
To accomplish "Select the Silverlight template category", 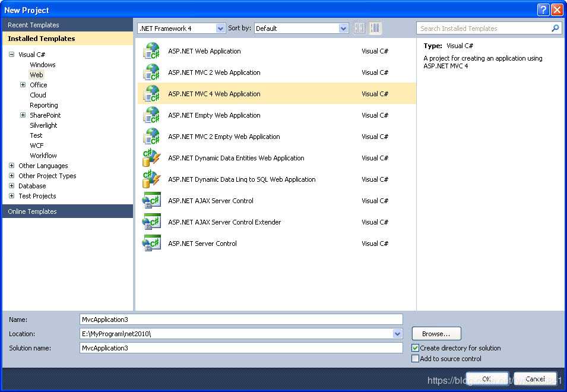I will tap(43, 125).
